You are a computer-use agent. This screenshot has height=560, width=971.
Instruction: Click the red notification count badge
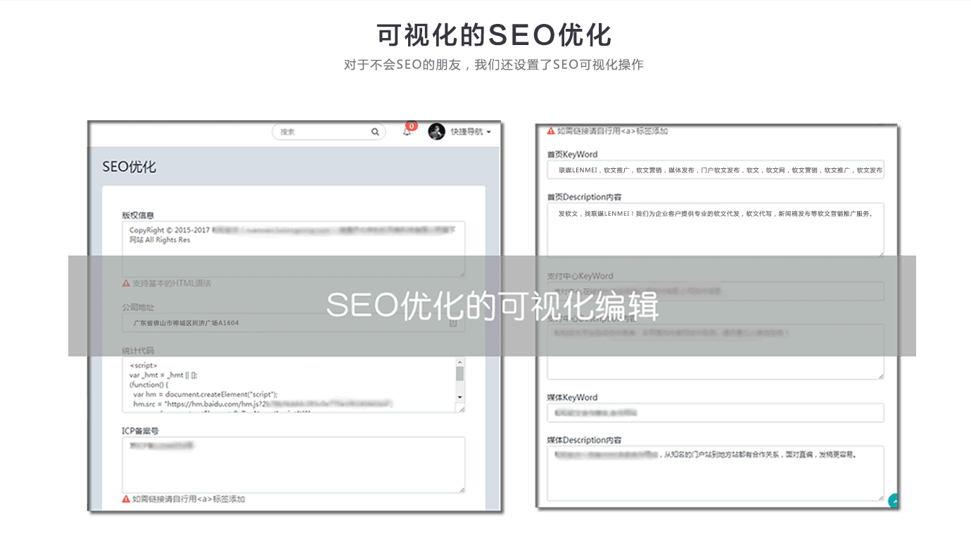click(412, 126)
